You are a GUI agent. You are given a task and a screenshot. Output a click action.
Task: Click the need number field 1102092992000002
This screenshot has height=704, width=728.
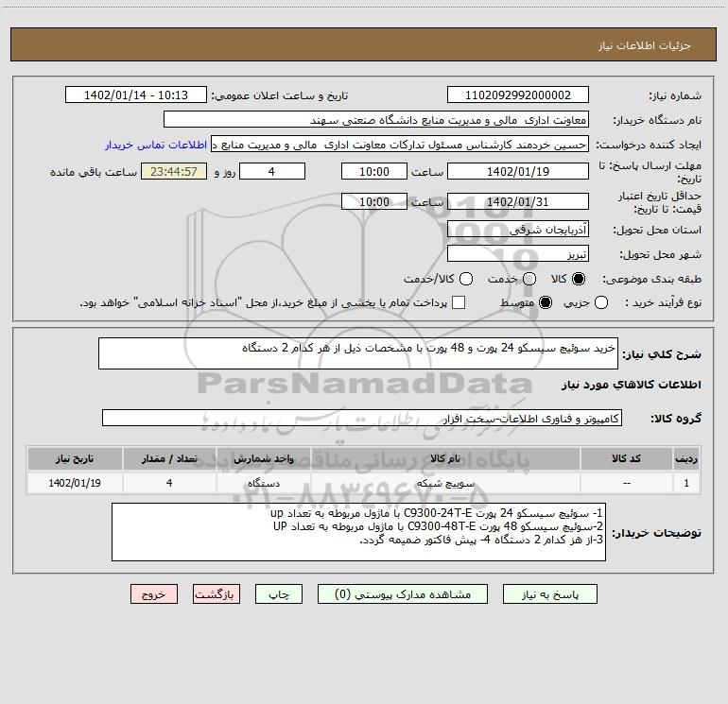click(518, 94)
